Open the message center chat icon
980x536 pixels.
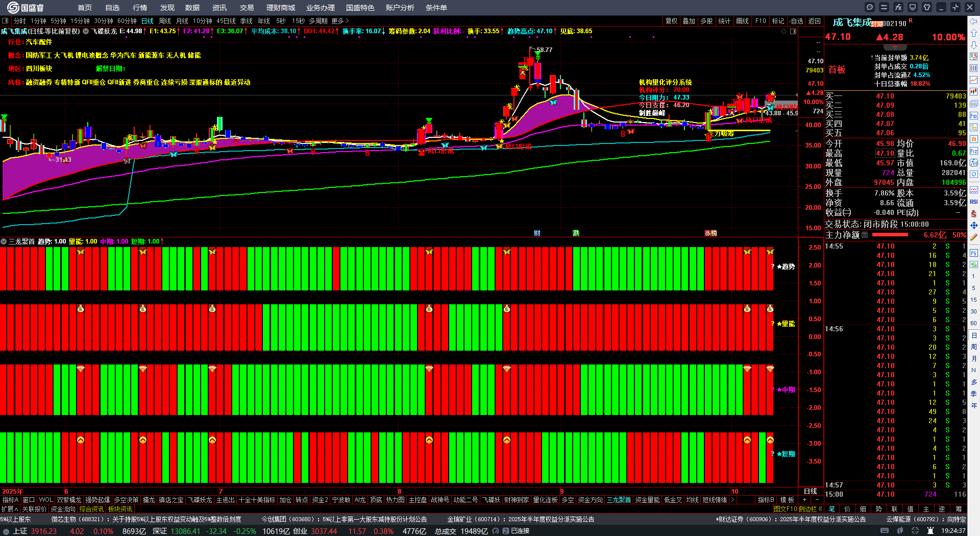click(x=870, y=7)
